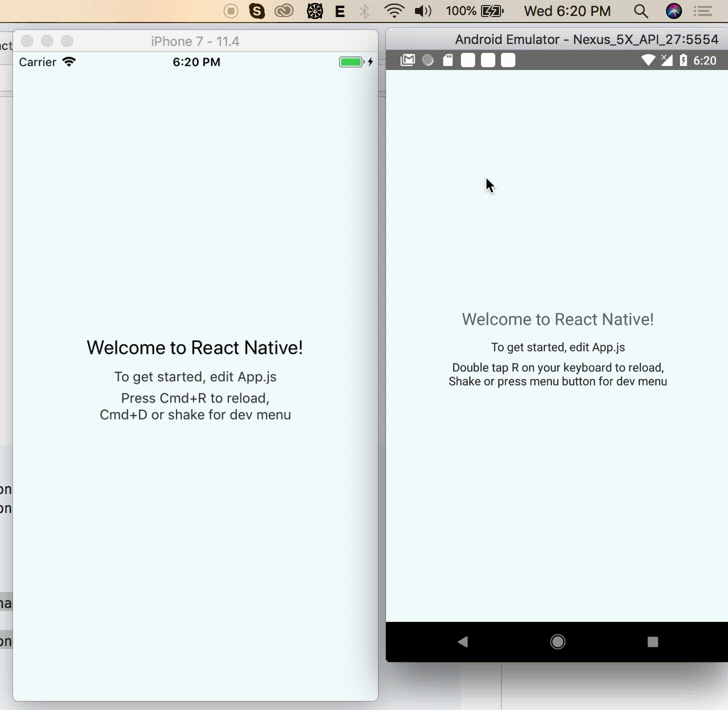Click the SD card icon in Android status bar
The width and height of the screenshot is (728, 710).
coord(448,60)
